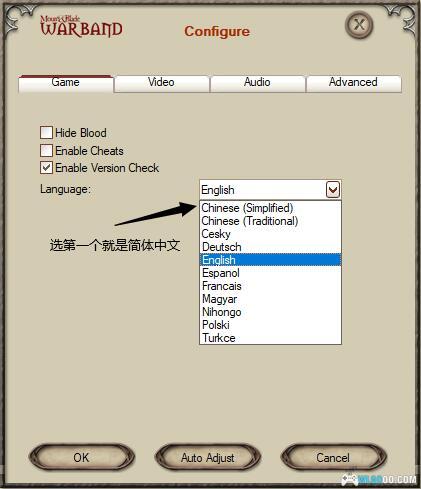Click the Mount & Blade Warband logo
Screen dimensions: 421x489
pos(81,26)
